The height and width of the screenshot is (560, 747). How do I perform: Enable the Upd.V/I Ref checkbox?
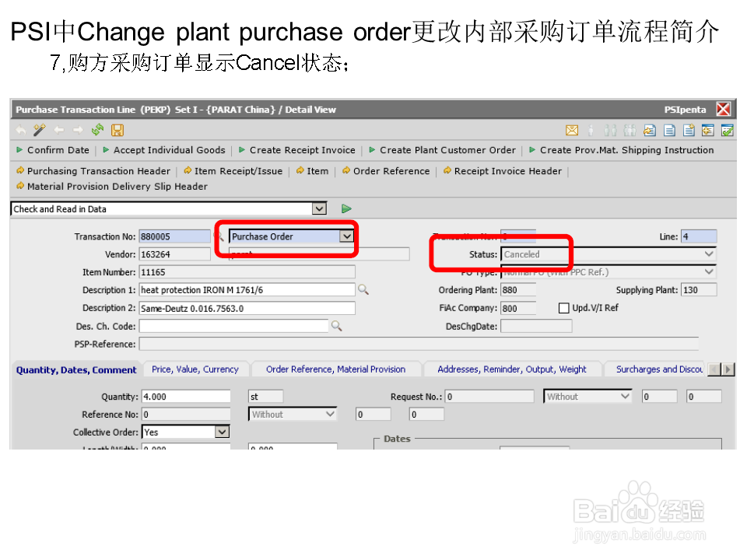click(x=563, y=307)
